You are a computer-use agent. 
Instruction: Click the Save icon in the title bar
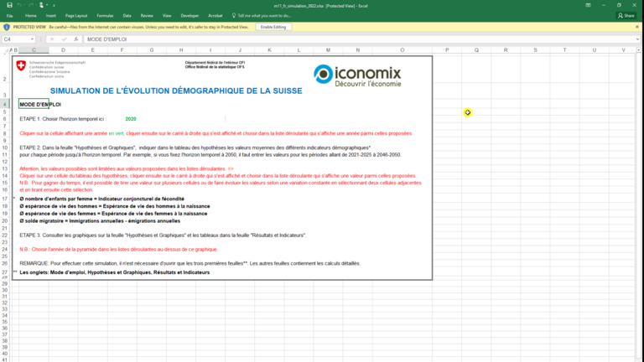pyautogui.click(x=9, y=5)
